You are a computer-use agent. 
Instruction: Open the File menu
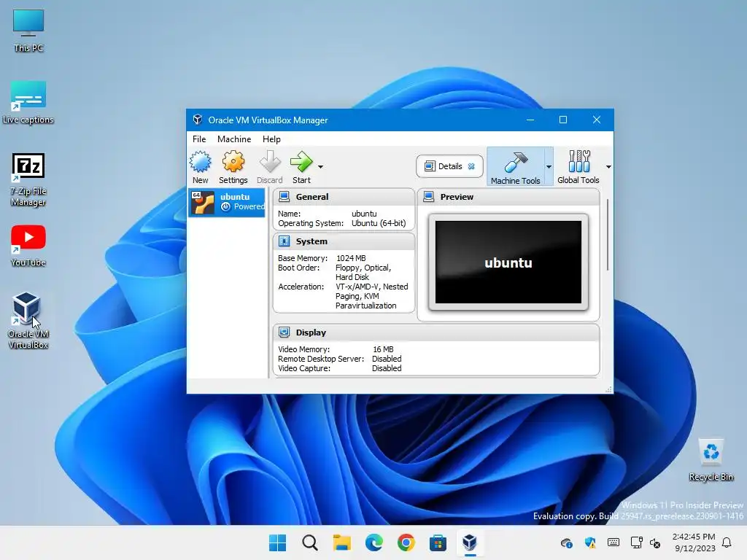pyautogui.click(x=199, y=139)
